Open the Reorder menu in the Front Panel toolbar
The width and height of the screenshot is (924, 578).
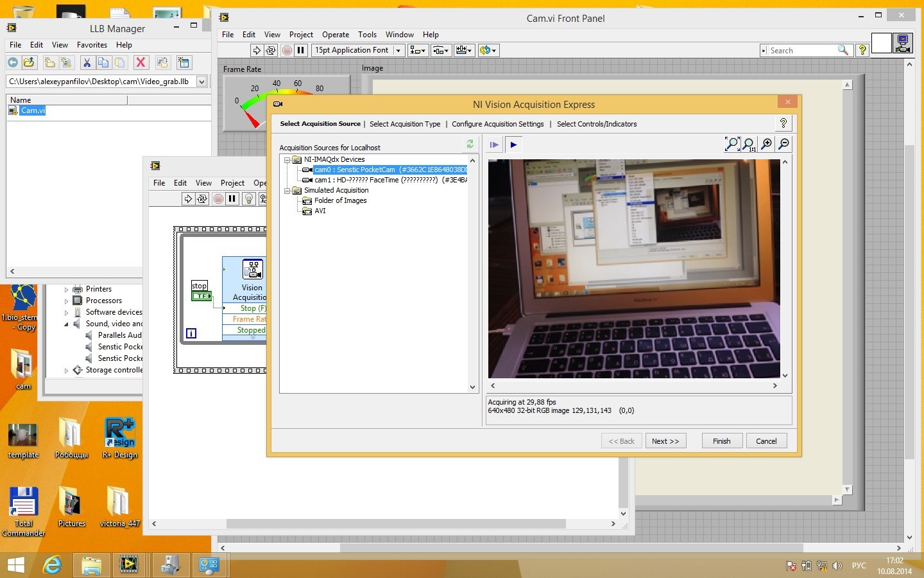click(x=488, y=50)
